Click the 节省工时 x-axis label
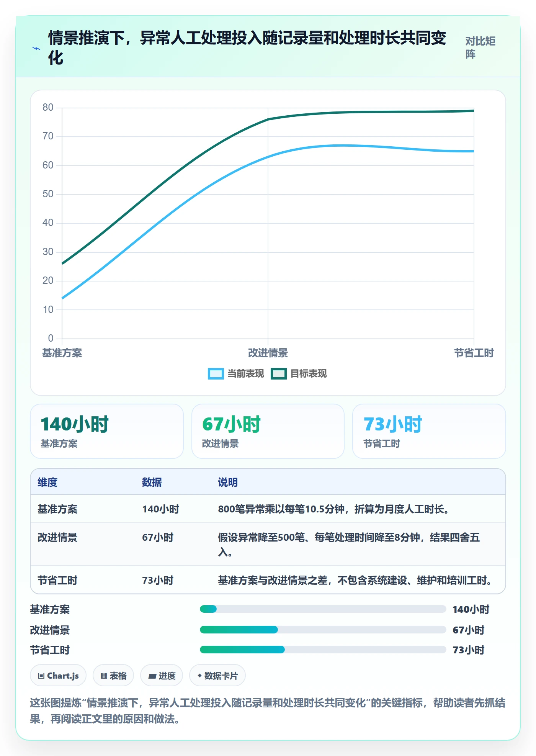The width and height of the screenshot is (536, 756). 474,353
